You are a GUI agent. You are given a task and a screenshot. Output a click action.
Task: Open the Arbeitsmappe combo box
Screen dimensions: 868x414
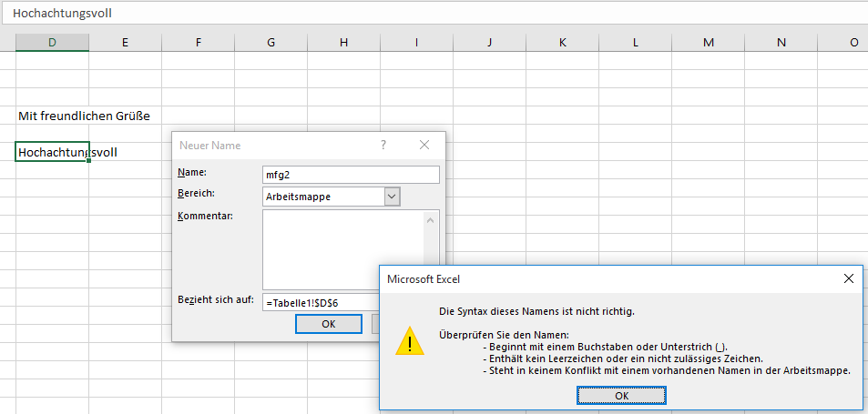coord(322,197)
